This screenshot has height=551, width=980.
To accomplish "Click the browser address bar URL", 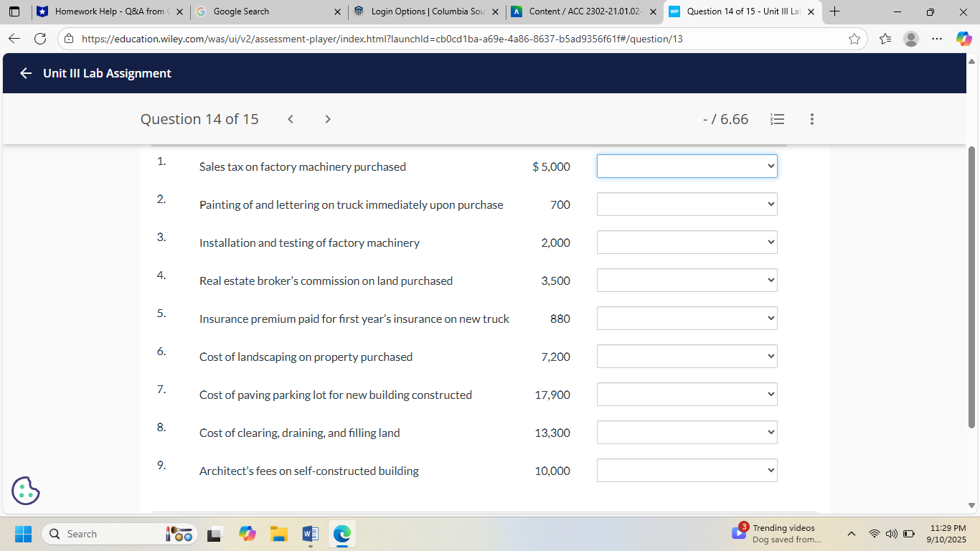I will (x=382, y=39).
